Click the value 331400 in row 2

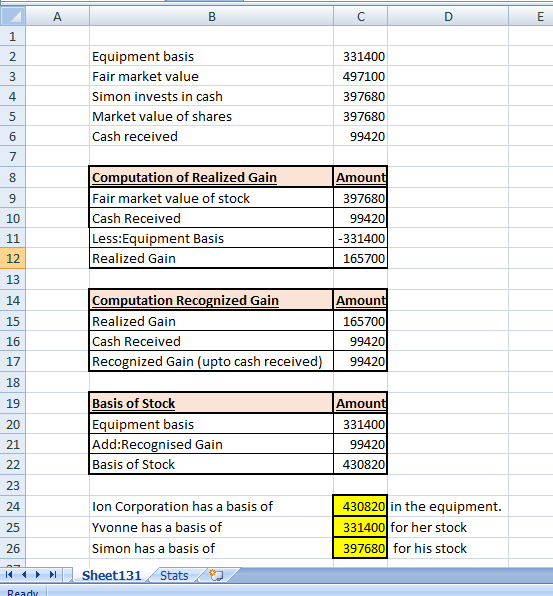coord(360,56)
